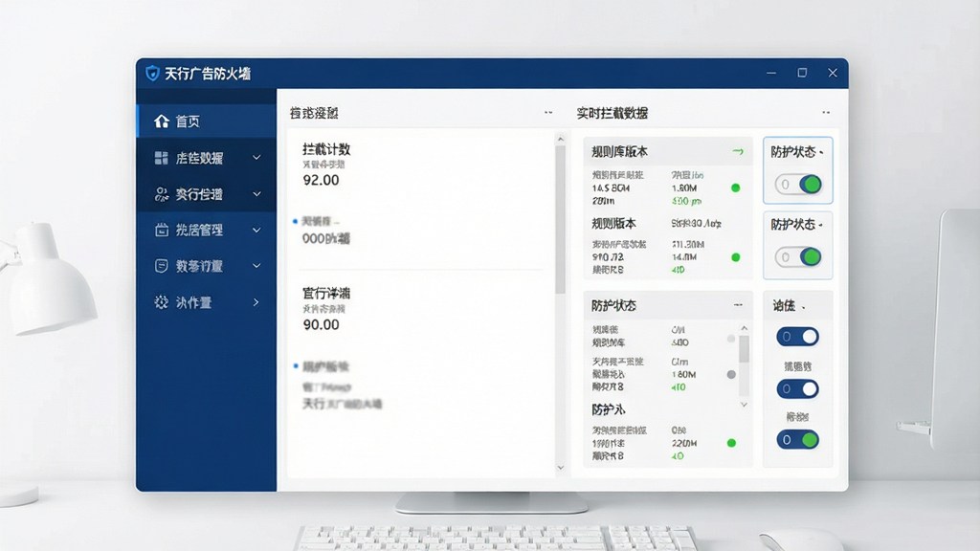Open the more options beside 实时拦截数据
980x551 pixels.
(x=826, y=113)
